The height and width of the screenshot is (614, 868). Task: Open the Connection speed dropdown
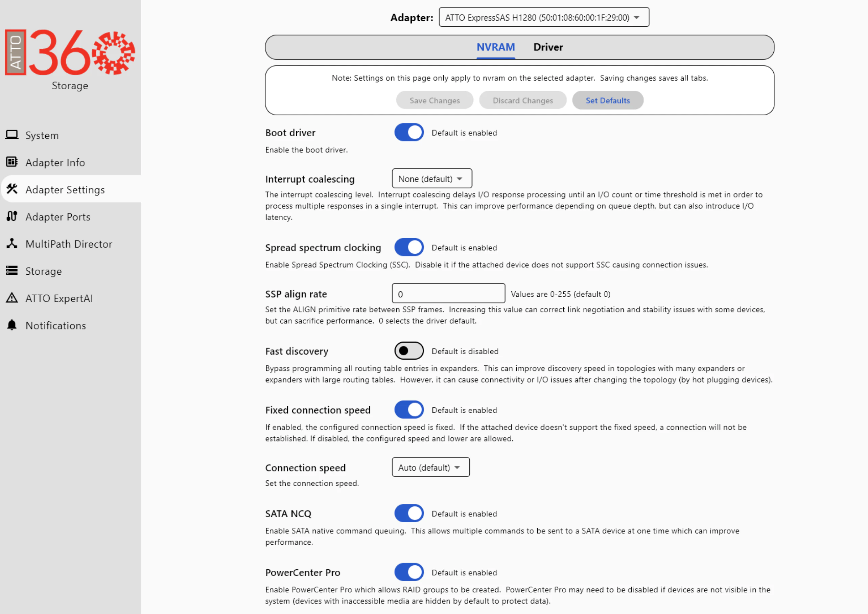[x=431, y=467]
